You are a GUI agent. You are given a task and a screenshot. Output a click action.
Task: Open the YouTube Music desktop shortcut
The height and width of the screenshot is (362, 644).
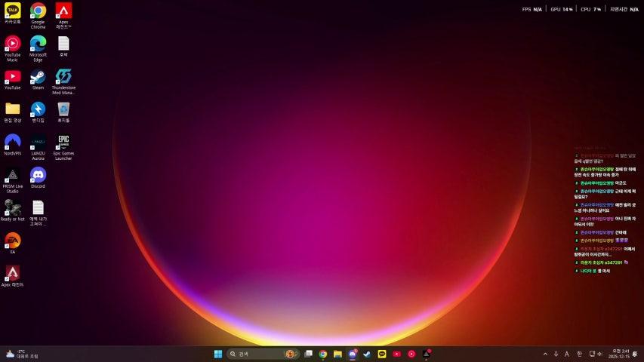(13, 44)
